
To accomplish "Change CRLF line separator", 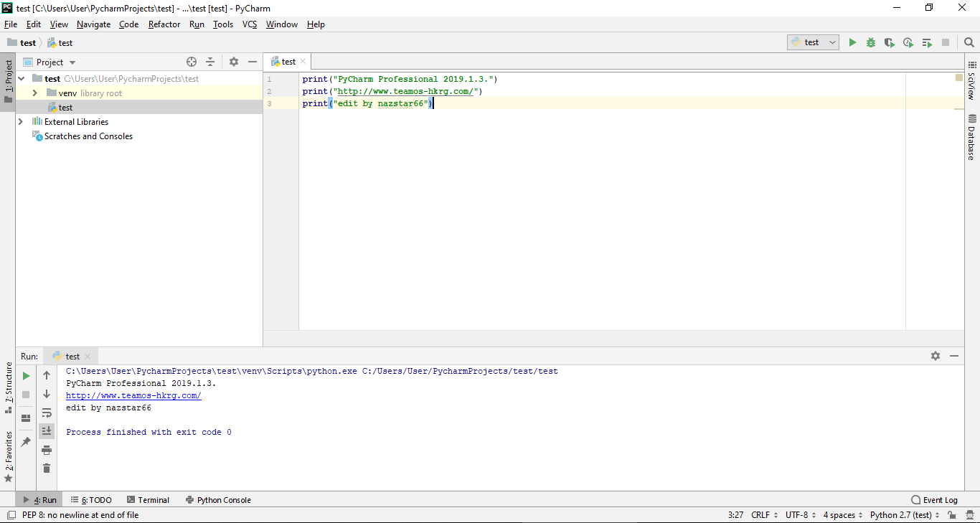I will [x=765, y=515].
